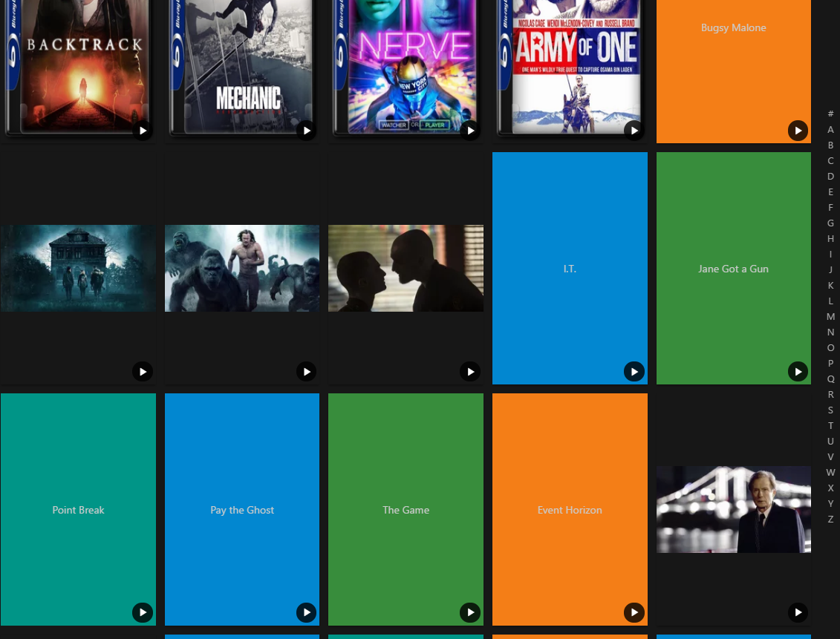The image size is (840, 639).
Task: Jump to letter F in alphabet index
Action: pyautogui.click(x=830, y=207)
